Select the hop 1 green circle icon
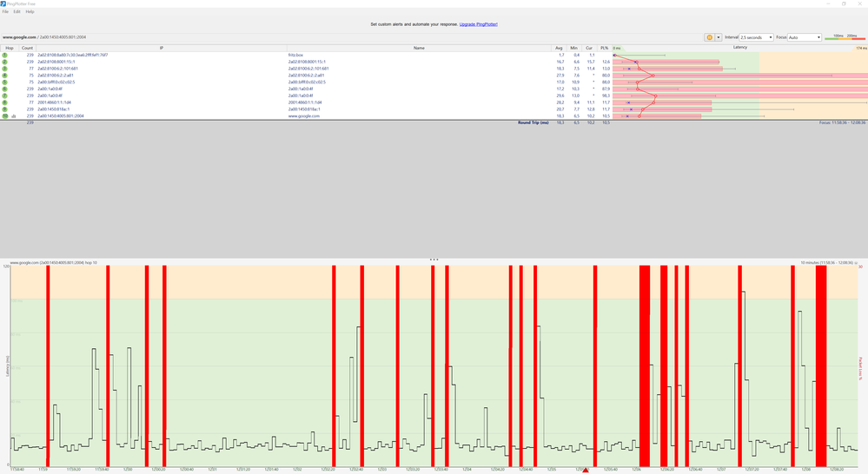Screen dimensions: 868x474 coord(5,56)
